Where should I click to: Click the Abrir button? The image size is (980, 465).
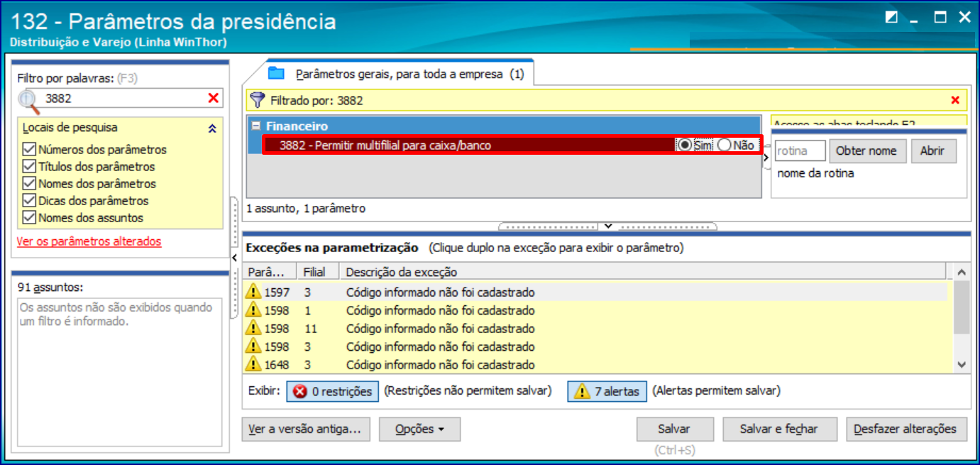coord(932,151)
